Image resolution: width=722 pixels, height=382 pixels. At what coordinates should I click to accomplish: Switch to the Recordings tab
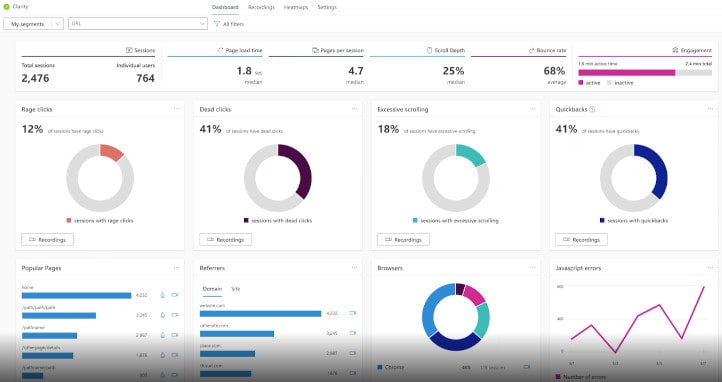[x=261, y=7]
